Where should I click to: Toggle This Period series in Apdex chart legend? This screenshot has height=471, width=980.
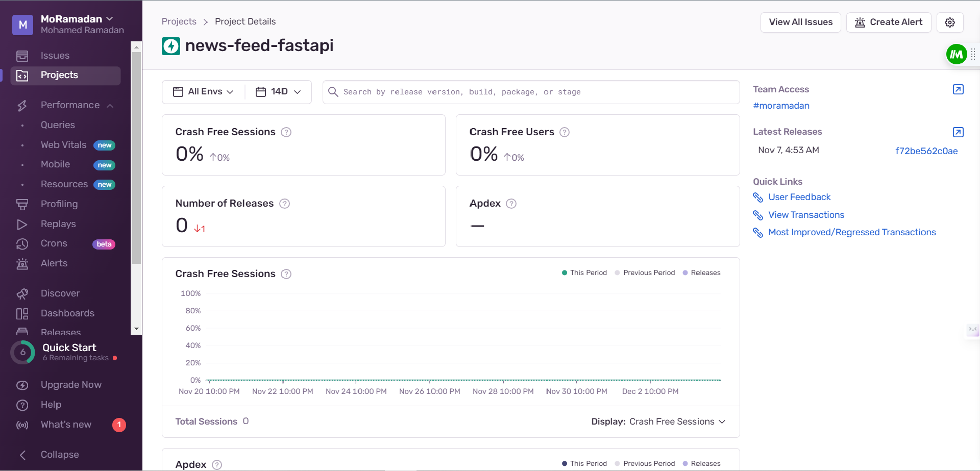click(584, 464)
